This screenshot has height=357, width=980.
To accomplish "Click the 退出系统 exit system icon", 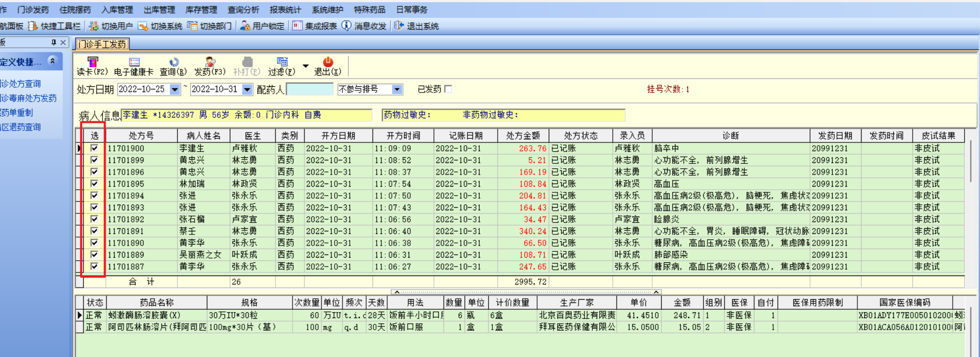I will [x=399, y=26].
